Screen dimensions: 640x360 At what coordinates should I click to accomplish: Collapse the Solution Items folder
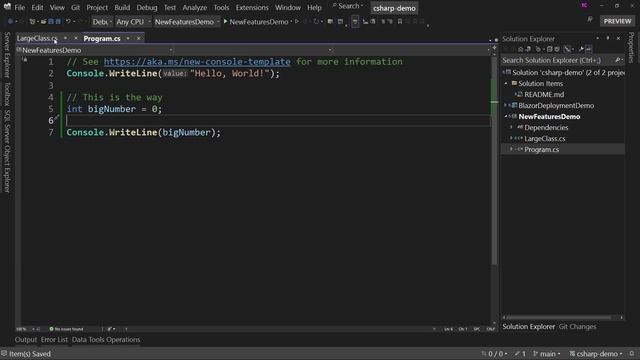point(506,83)
